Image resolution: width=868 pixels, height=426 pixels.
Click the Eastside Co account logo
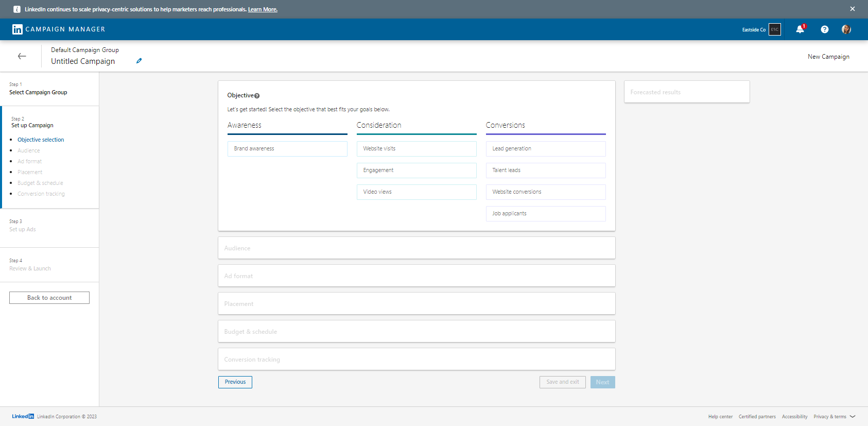[x=774, y=29]
